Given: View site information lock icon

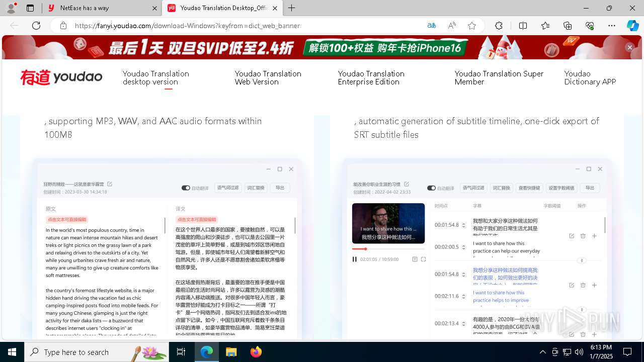Looking at the screenshot, I should tap(63, 26).
